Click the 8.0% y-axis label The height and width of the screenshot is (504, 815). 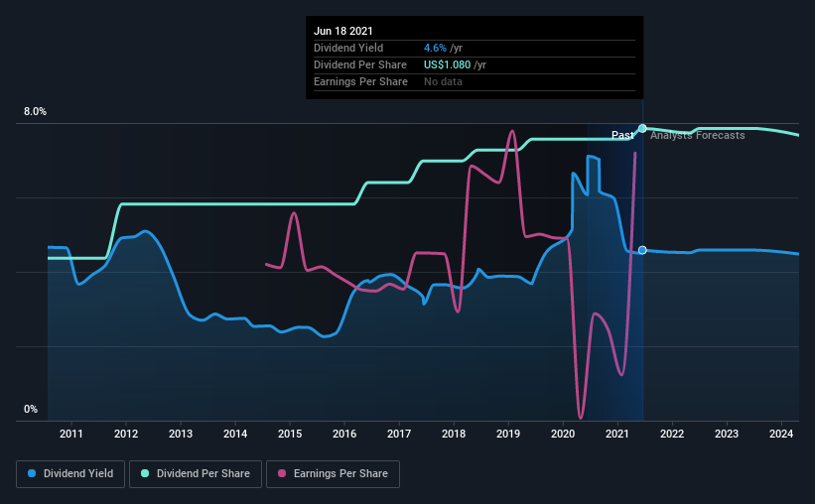[35, 112]
